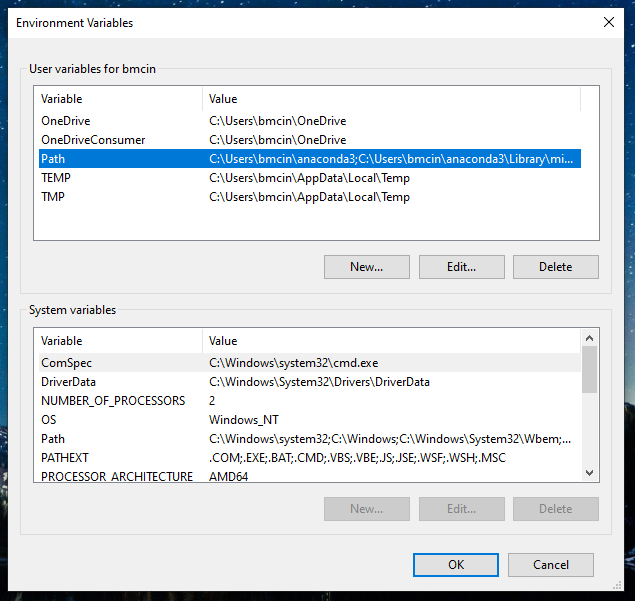
Task: Click New button under user variables
Action: (366, 267)
